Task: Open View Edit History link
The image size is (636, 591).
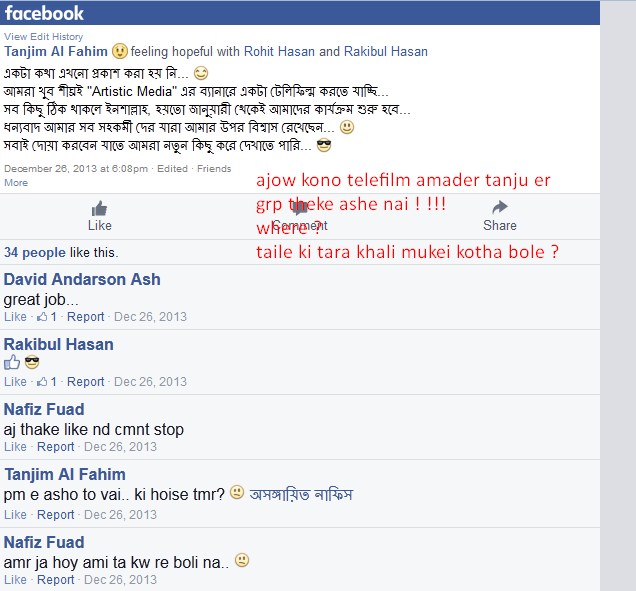Action: tap(43, 37)
